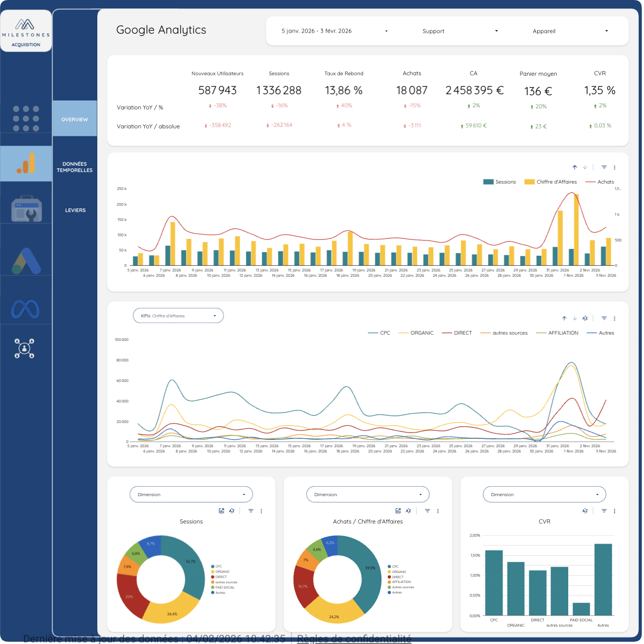Open the date range selector dropdown
The height and width of the screenshot is (644, 644).
click(331, 31)
